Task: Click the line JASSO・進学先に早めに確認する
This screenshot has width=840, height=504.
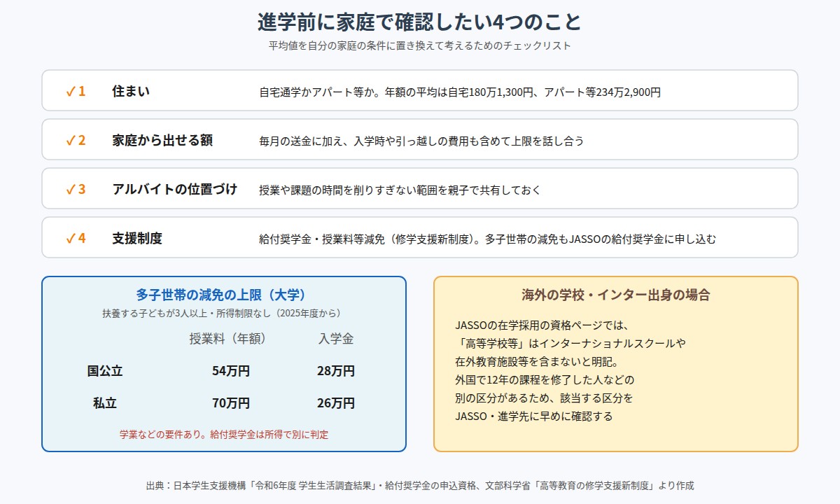Action: click(534, 416)
